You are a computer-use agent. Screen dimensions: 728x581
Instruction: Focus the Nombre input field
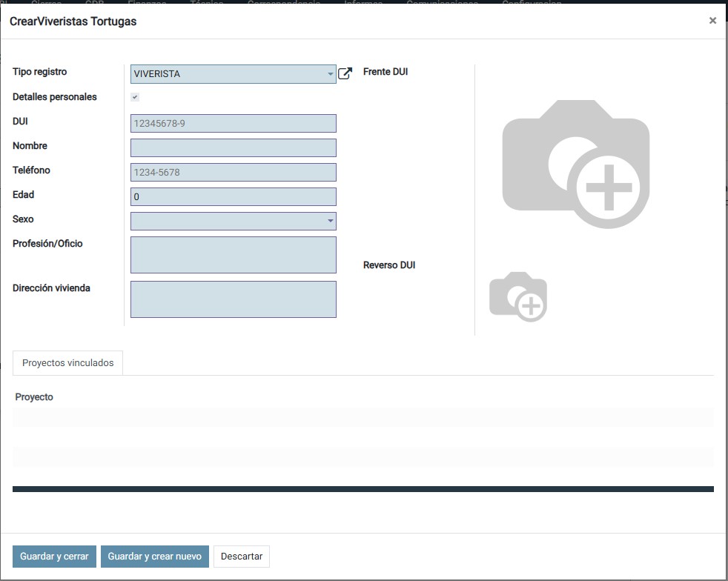click(233, 147)
